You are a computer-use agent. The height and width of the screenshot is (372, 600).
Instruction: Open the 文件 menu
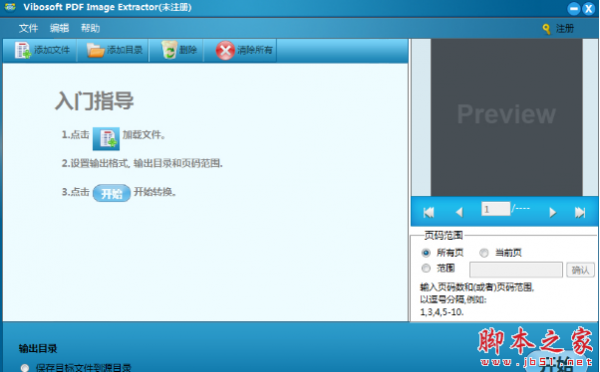pos(28,28)
